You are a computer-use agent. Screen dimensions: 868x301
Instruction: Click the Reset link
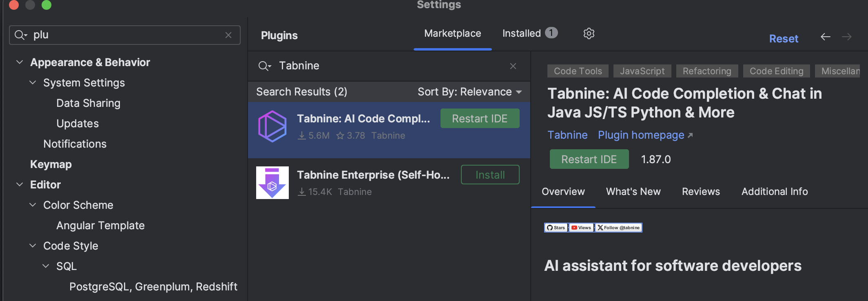point(784,39)
